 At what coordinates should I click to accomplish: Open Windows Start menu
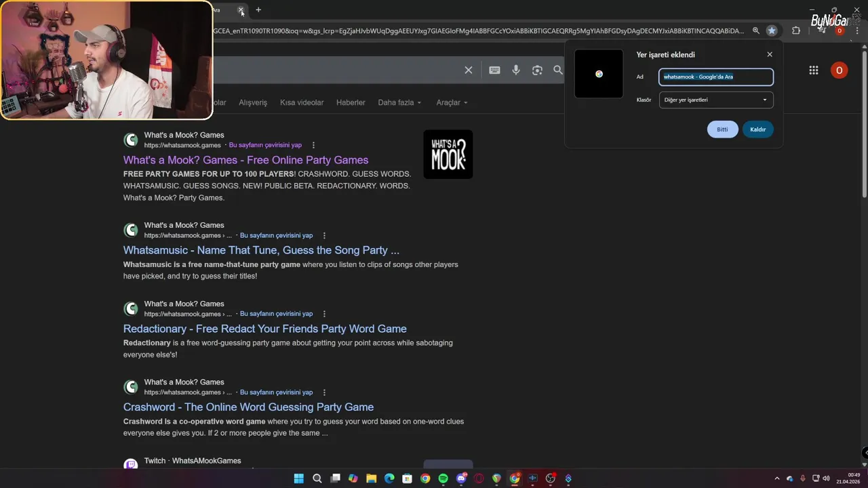point(298,479)
